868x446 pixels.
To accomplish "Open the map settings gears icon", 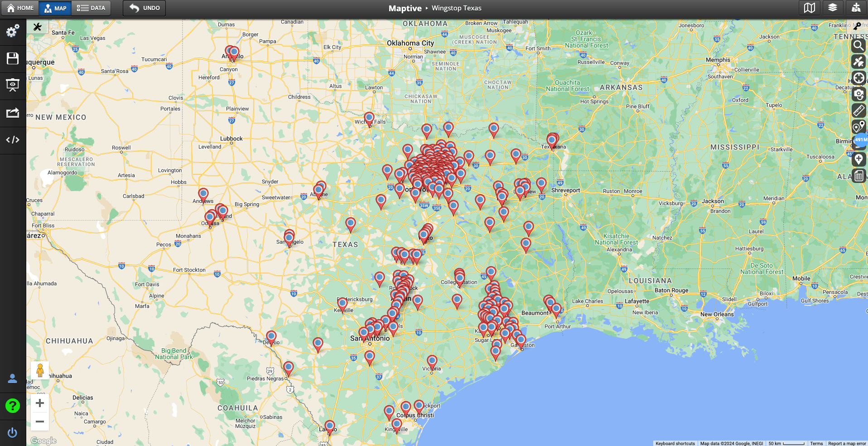I will 13,31.
